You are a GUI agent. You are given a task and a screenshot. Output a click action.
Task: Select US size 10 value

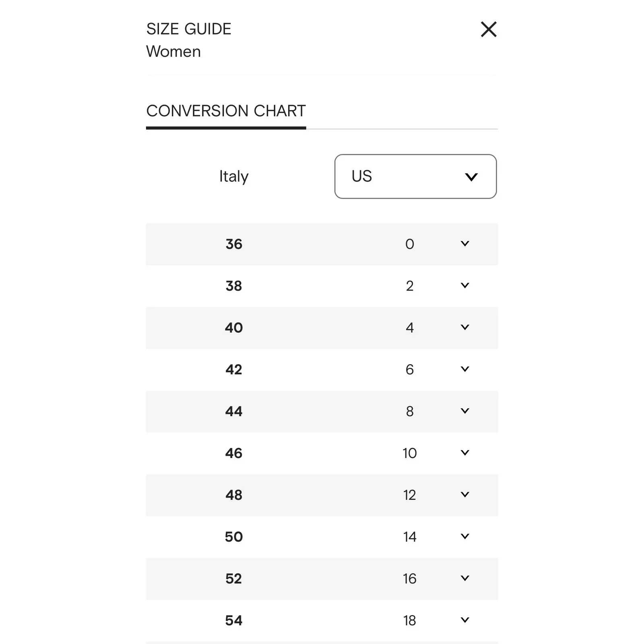[x=410, y=453]
